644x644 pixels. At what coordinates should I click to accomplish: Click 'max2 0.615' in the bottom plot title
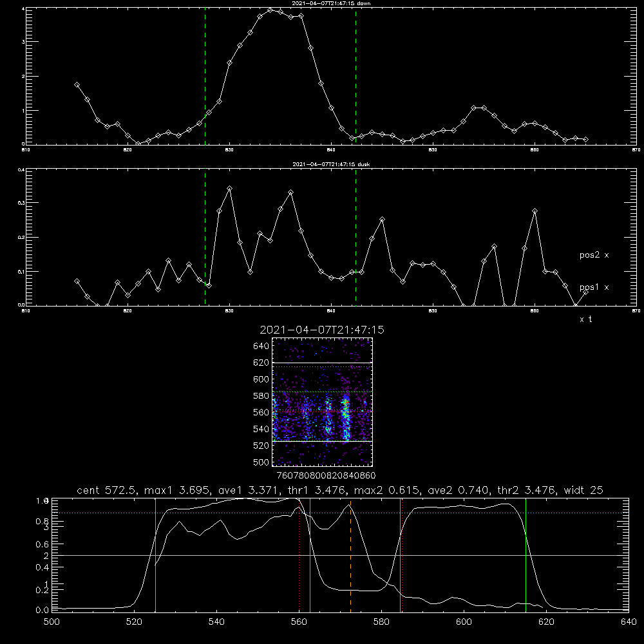(387, 490)
